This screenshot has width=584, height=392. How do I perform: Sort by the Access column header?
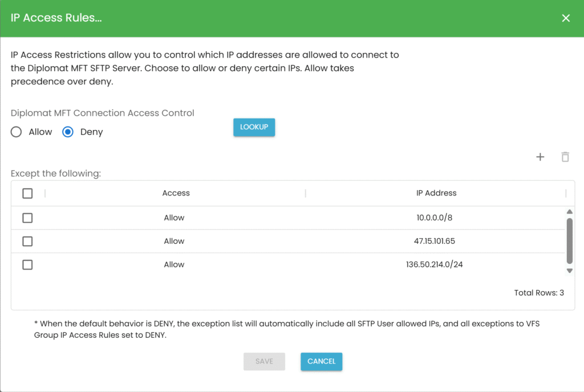click(x=176, y=193)
